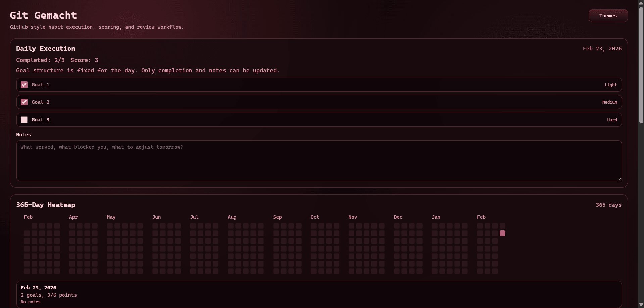Select a heatmap cell under the Jun label
644x308 pixels.
coord(155,226)
